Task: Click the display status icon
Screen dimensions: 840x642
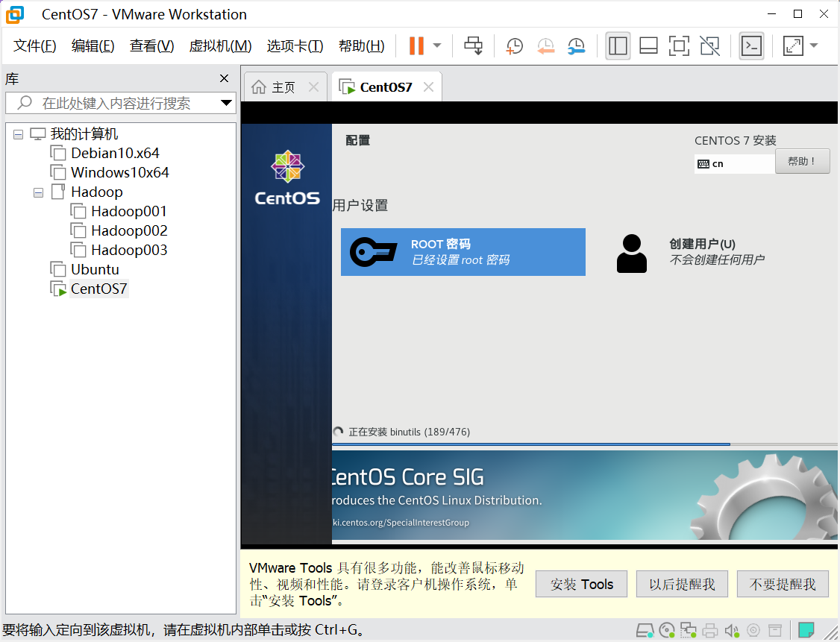Action: tap(774, 630)
